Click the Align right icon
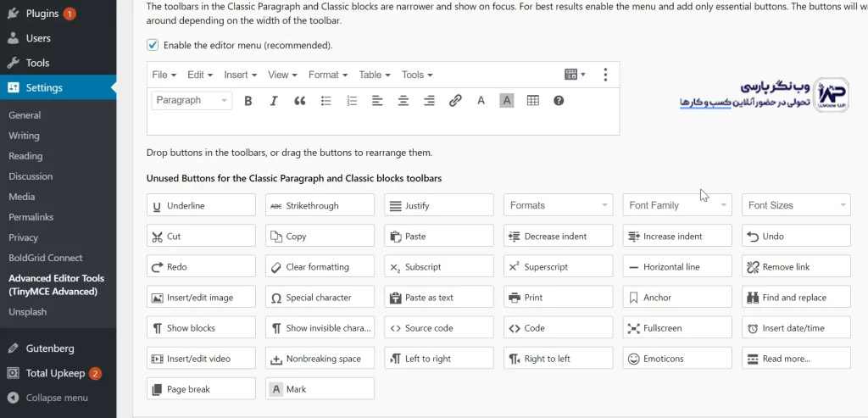 pyautogui.click(x=429, y=101)
